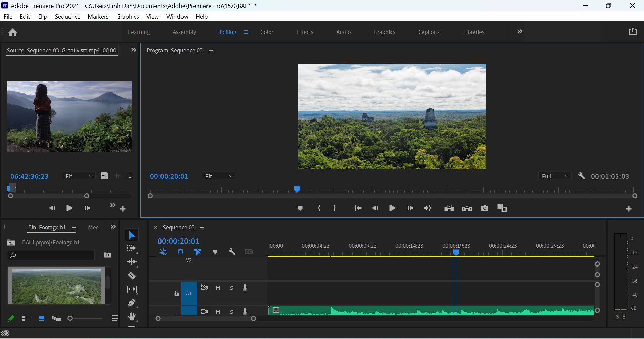Select the Hand tool
Image resolution: width=644 pixels, height=339 pixels.
[x=132, y=317]
